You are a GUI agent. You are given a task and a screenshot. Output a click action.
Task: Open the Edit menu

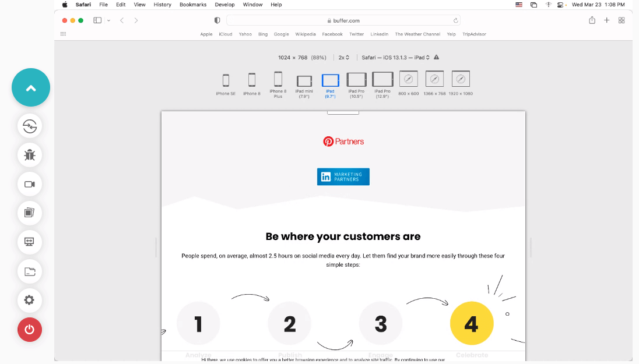[x=121, y=5]
